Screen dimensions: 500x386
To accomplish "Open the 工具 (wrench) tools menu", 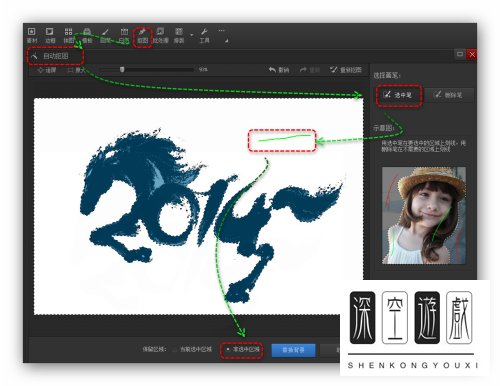I will [x=204, y=36].
